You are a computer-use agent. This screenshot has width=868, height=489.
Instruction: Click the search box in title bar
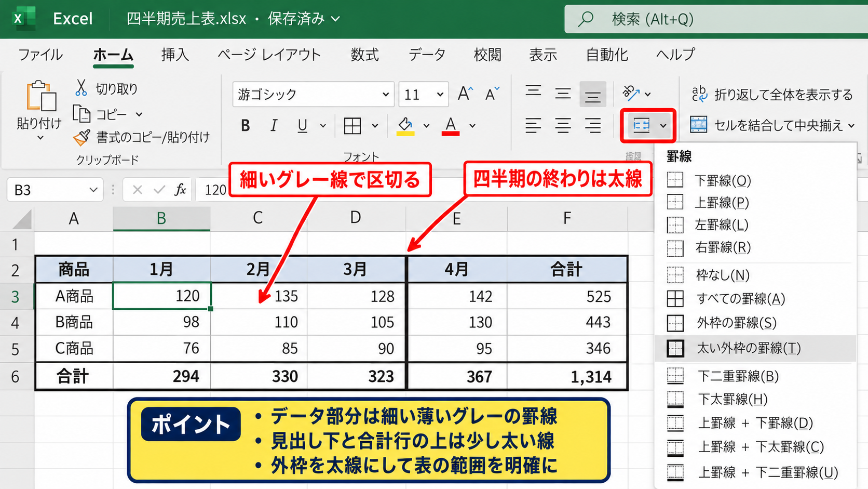[716, 19]
